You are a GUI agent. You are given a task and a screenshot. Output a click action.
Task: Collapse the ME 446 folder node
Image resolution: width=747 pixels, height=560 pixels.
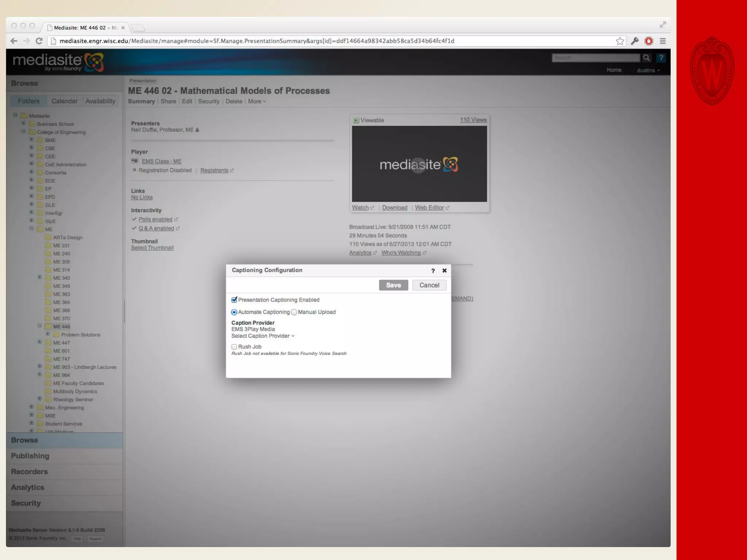click(39, 326)
